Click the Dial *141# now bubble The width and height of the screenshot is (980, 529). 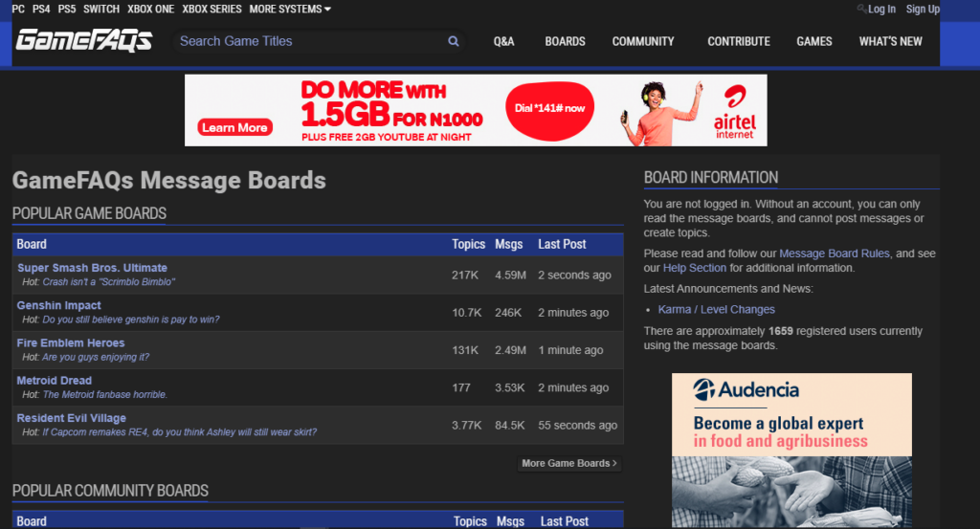click(549, 111)
